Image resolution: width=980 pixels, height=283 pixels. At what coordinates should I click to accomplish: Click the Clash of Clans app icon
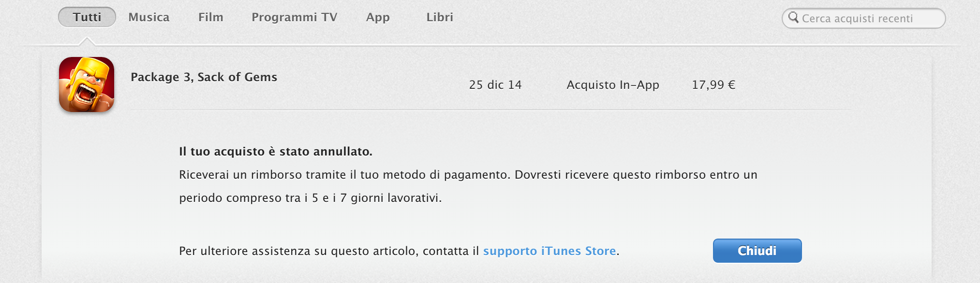click(x=87, y=85)
